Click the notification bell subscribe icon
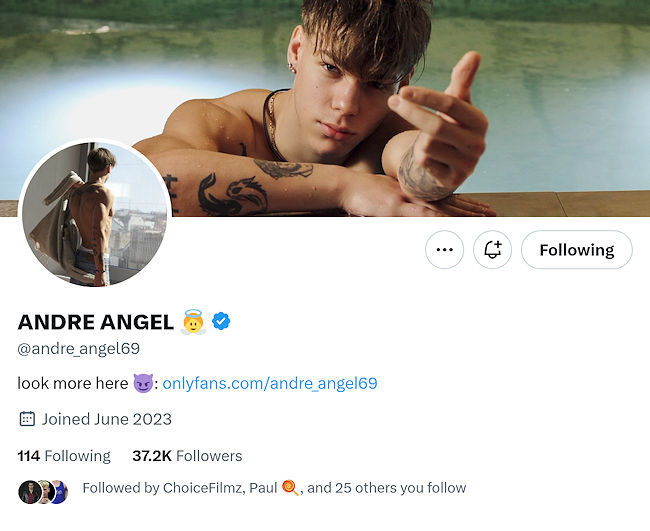 coord(492,250)
